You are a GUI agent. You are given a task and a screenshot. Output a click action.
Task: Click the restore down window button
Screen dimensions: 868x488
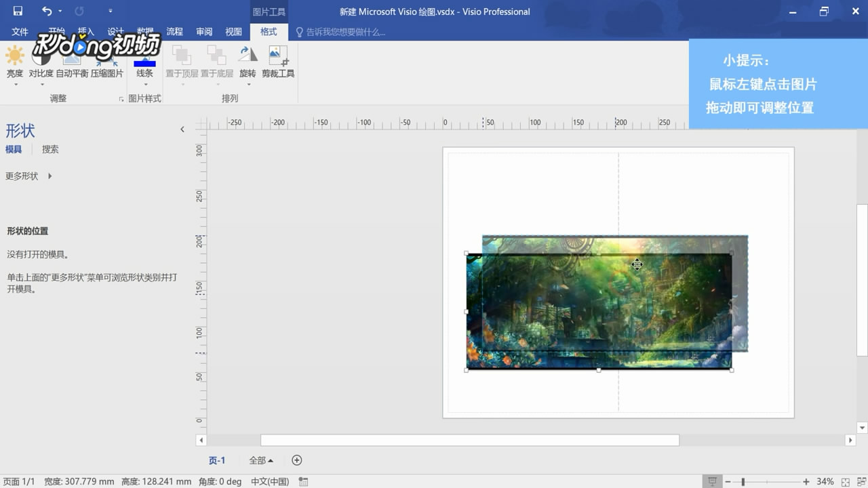[824, 12]
